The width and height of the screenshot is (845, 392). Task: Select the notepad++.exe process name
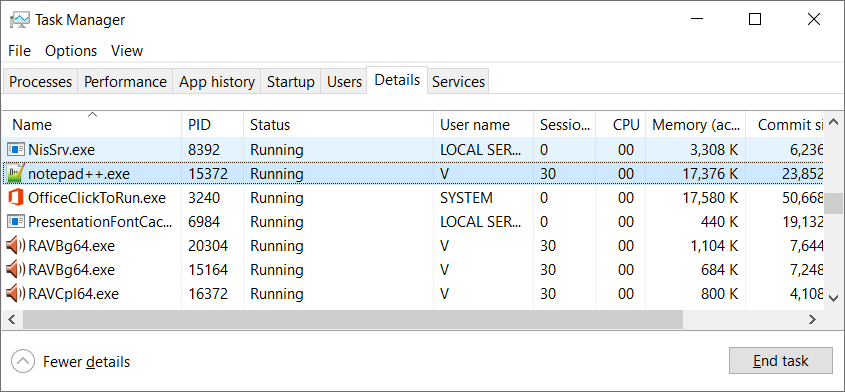pyautogui.click(x=79, y=174)
